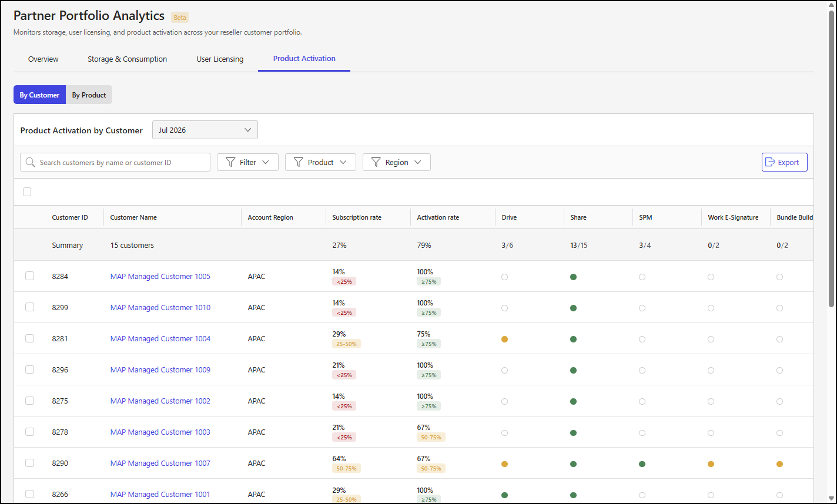The image size is (837, 504).
Task: Click Share status dot for Customer 1001
Action: click(573, 495)
